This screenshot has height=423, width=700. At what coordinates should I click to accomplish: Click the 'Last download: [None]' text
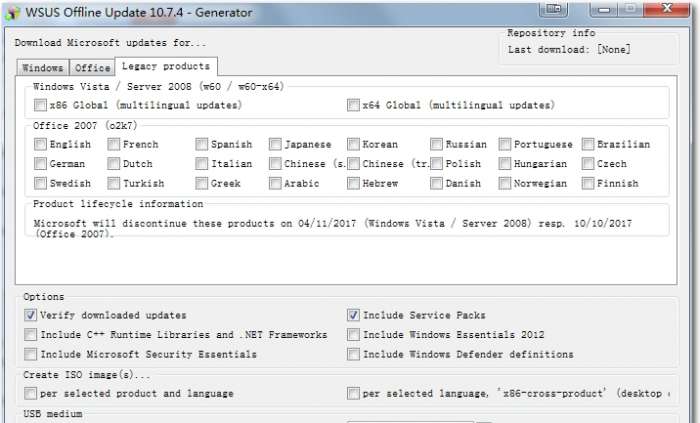[569, 50]
